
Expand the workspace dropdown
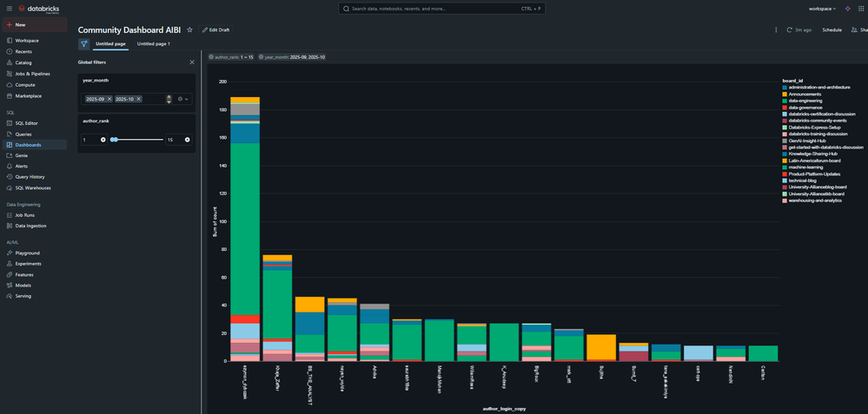click(822, 9)
